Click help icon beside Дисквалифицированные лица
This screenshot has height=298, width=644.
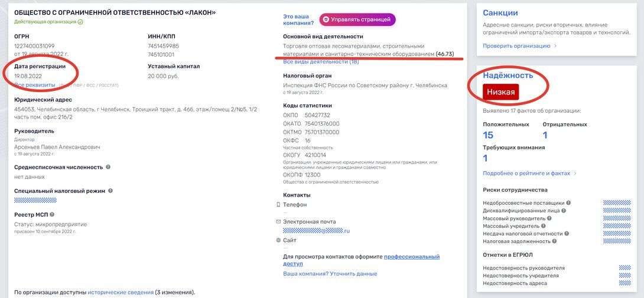pyautogui.click(x=564, y=211)
